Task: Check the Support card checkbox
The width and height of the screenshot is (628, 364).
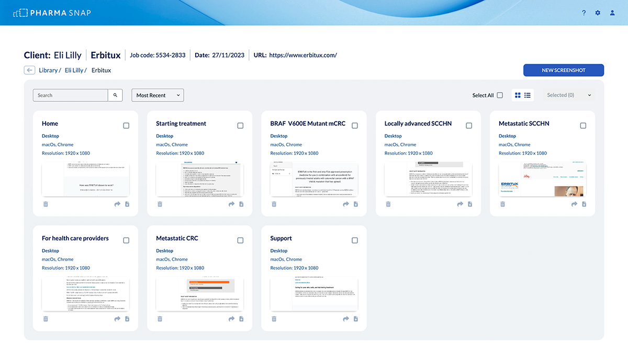Action: point(355,240)
